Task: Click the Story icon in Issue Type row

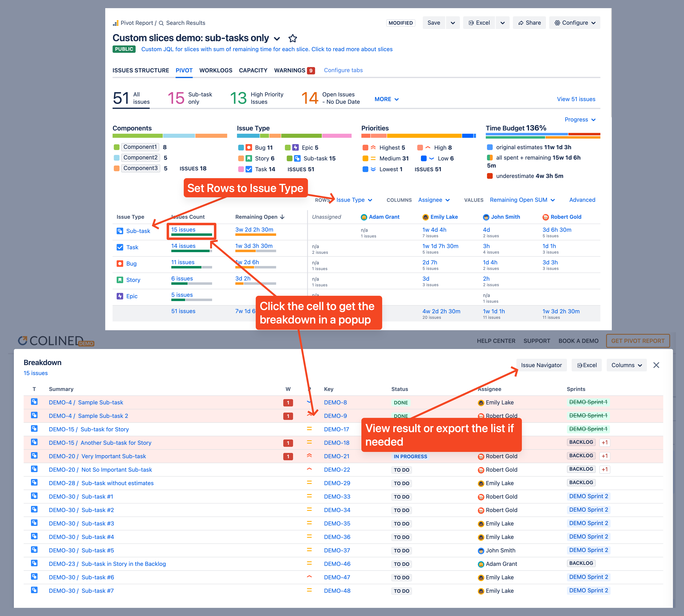Action: click(x=120, y=280)
